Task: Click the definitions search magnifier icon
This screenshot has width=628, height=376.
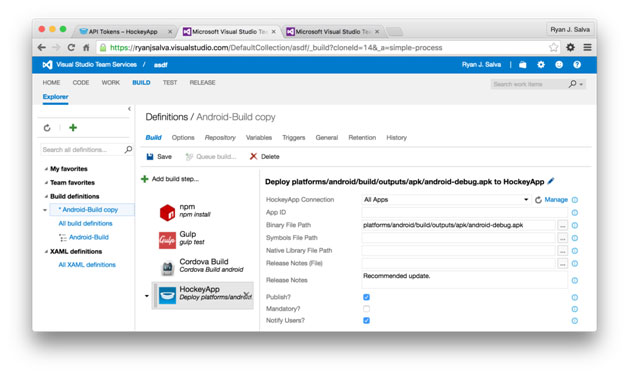Action: [x=128, y=149]
